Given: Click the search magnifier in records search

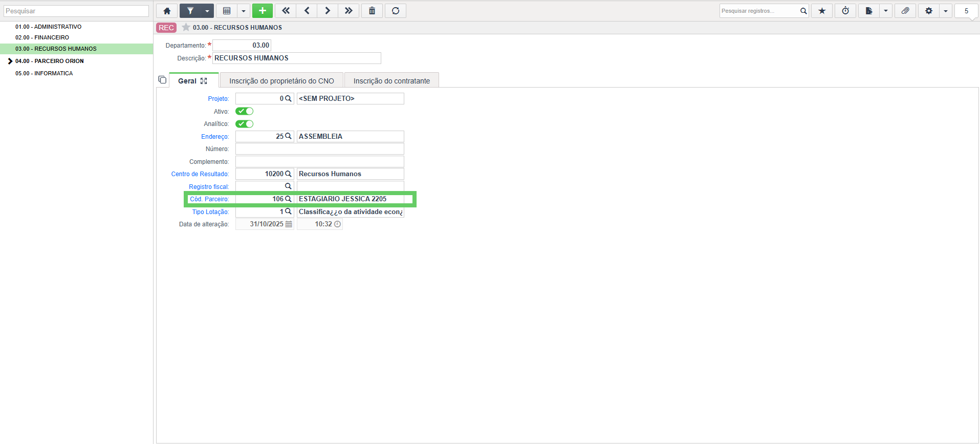Looking at the screenshot, I should coord(803,11).
